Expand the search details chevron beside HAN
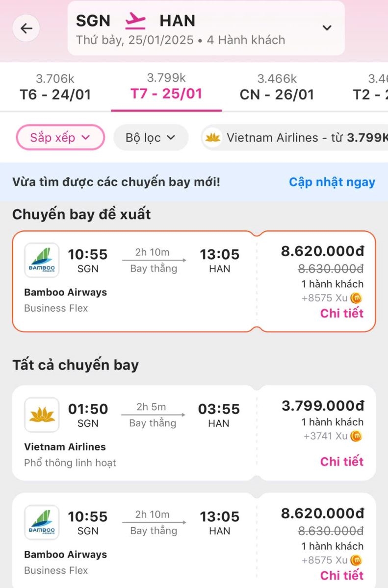Screen dimensions: 388x588 tap(327, 28)
